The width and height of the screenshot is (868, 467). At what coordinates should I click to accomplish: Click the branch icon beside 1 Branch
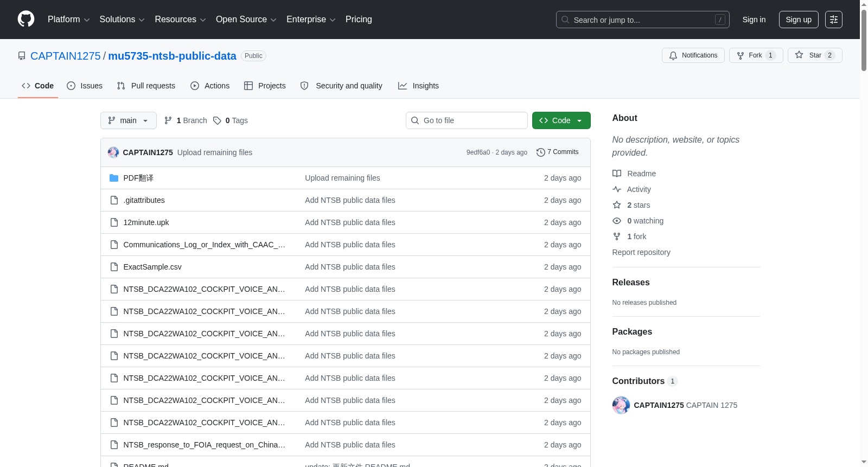point(168,120)
